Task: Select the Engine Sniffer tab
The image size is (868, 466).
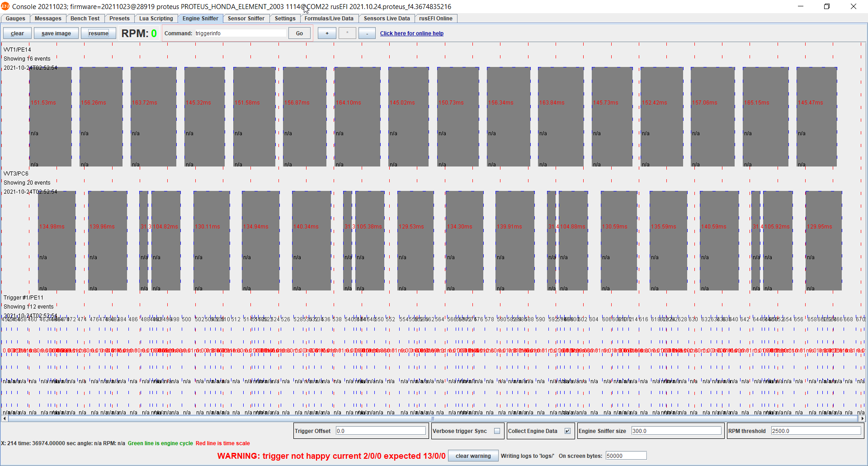Action: tap(200, 19)
